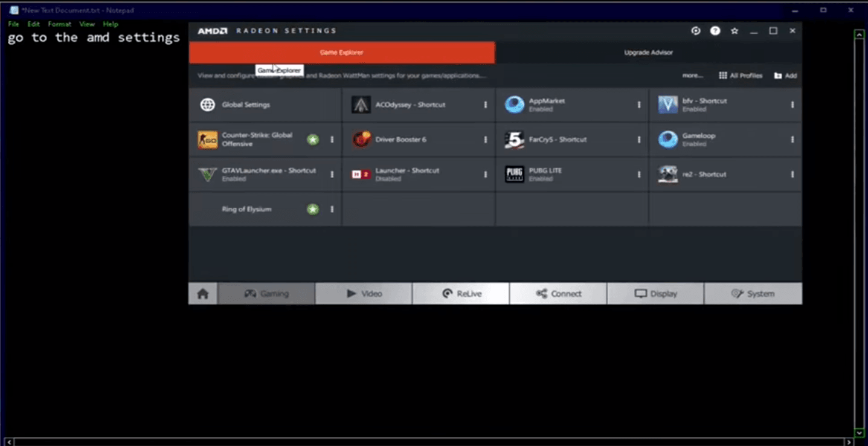The width and height of the screenshot is (868, 446).
Task: Click Notepad's vertical scrollbar down arrow
Action: pos(860,433)
